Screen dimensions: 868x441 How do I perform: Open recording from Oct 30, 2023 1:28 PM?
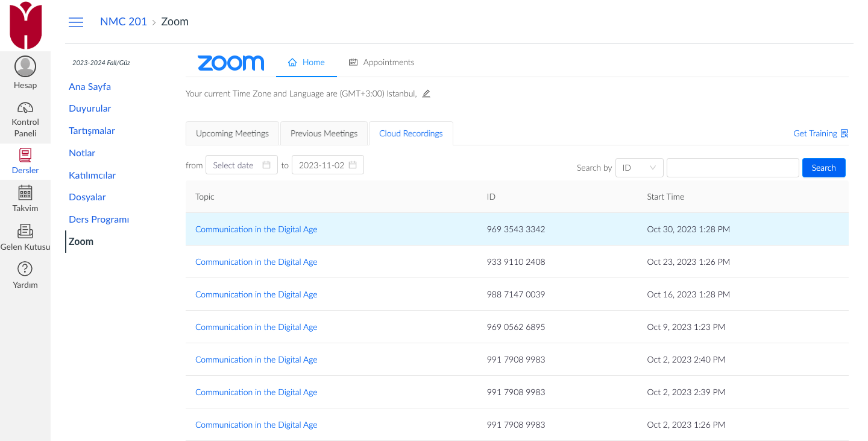click(x=256, y=229)
